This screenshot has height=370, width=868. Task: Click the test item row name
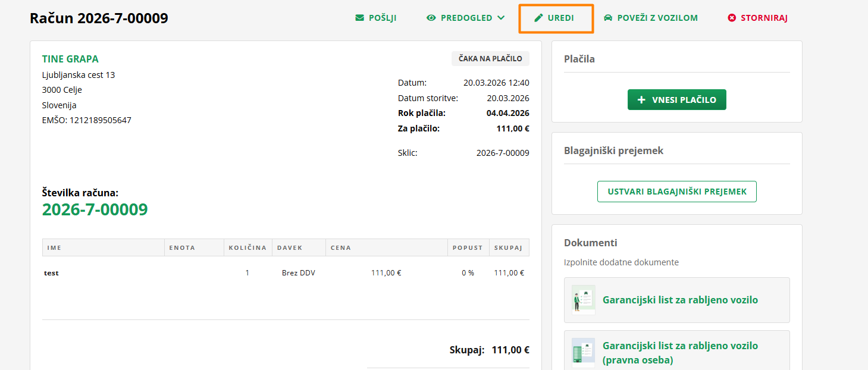[x=52, y=273]
